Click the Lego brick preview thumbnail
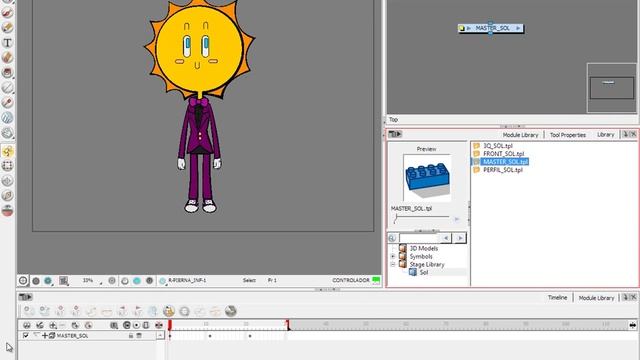640x360 pixels. 427,178
